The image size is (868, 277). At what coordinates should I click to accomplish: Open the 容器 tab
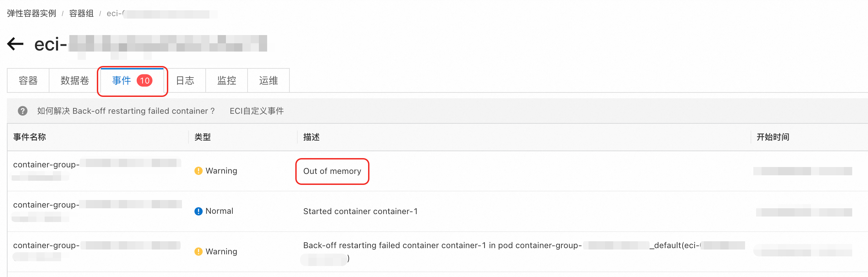28,81
